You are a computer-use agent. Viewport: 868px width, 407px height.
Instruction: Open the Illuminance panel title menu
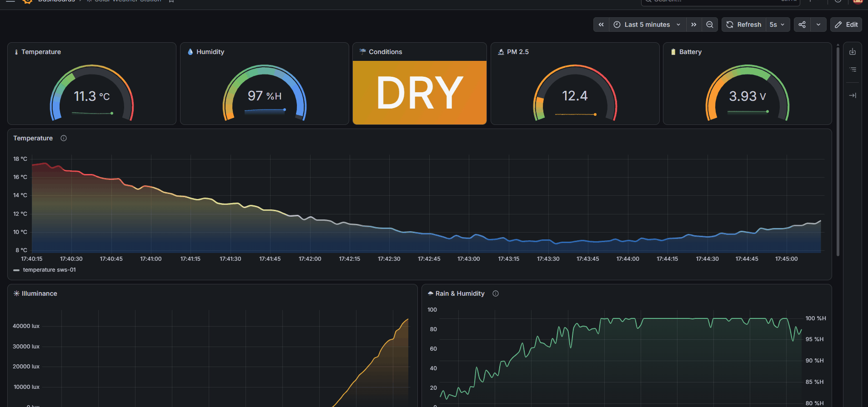[40, 293]
